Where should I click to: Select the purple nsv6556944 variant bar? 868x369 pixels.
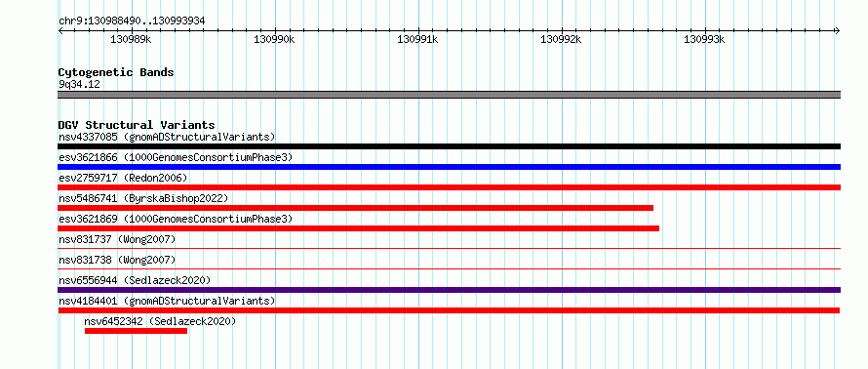click(x=449, y=290)
